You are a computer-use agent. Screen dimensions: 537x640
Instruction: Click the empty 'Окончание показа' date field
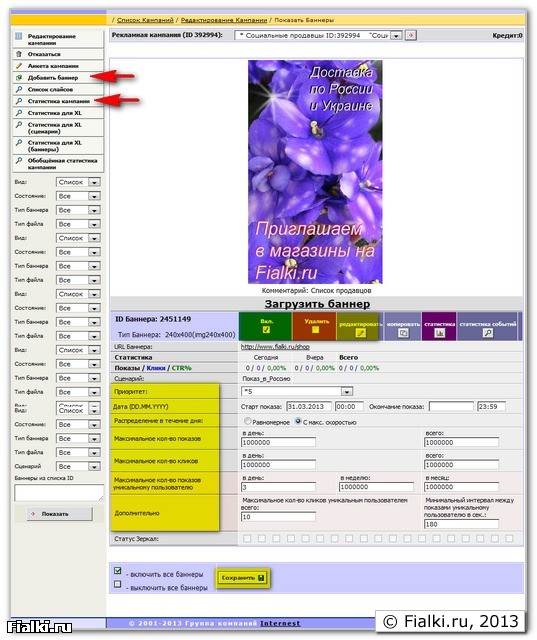[x=451, y=407]
